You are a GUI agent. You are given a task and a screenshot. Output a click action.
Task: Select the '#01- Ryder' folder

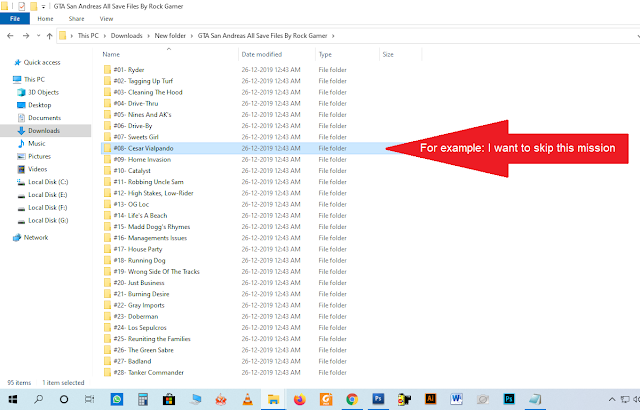coord(129,70)
